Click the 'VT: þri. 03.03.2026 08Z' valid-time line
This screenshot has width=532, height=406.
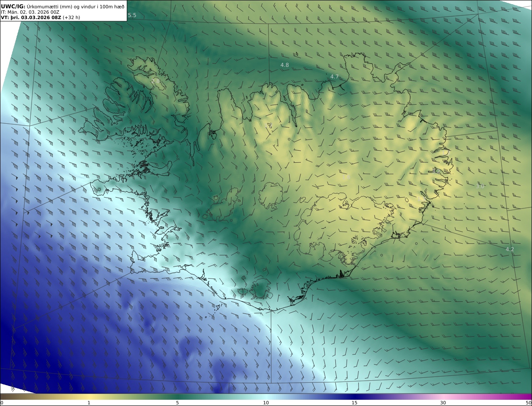click(x=31, y=17)
